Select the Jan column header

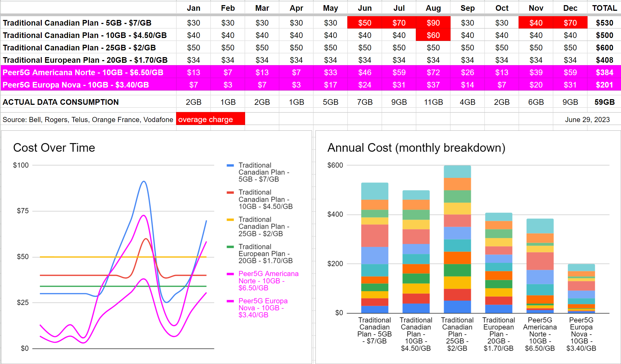(193, 8)
